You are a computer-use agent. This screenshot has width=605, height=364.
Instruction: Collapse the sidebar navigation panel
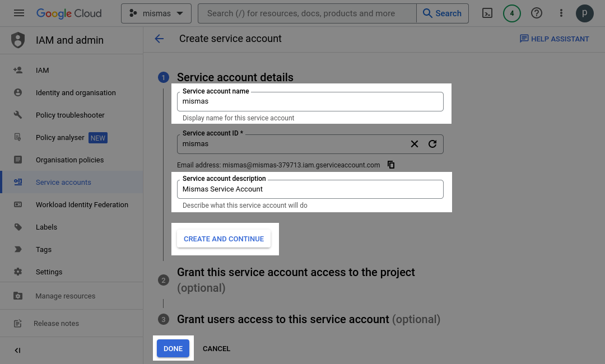[x=18, y=350]
